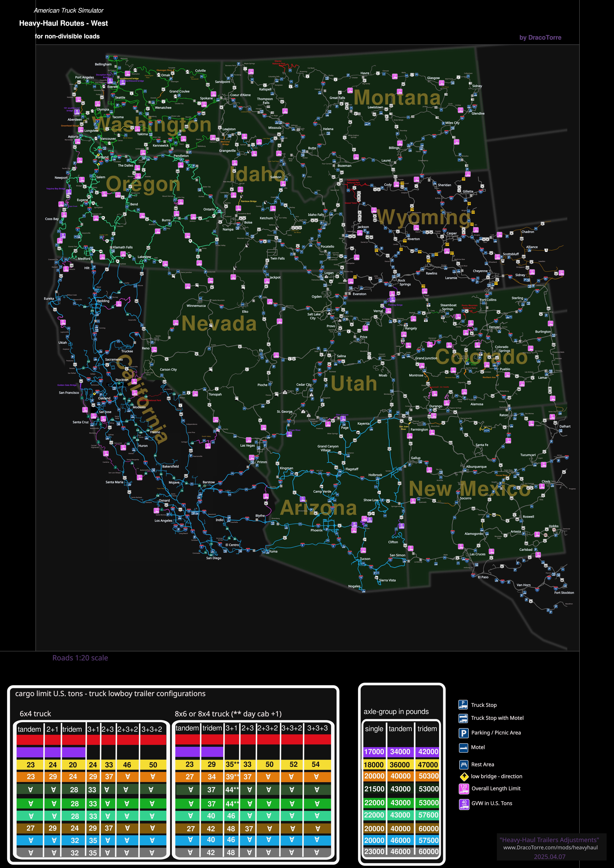This screenshot has width=614, height=868.
Task: Click the 54 value in yellow row
Action: tap(315, 764)
